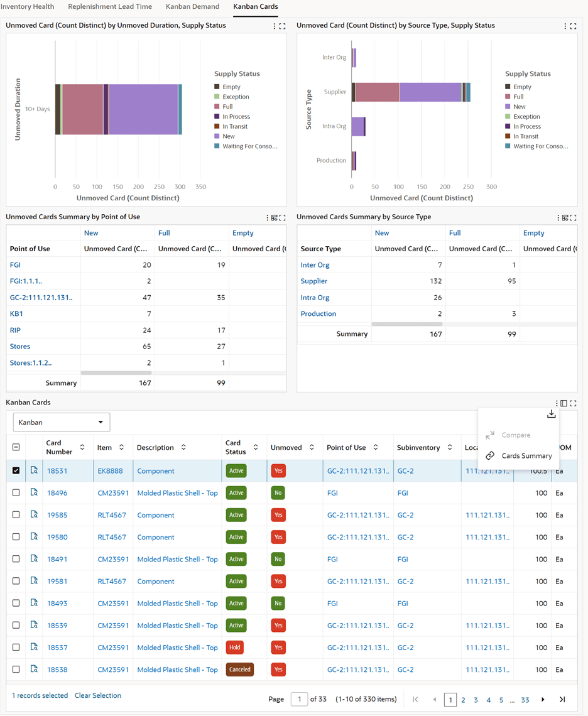Open detail view icon for card 18539
This screenshot has height=716, width=588.
click(35, 625)
